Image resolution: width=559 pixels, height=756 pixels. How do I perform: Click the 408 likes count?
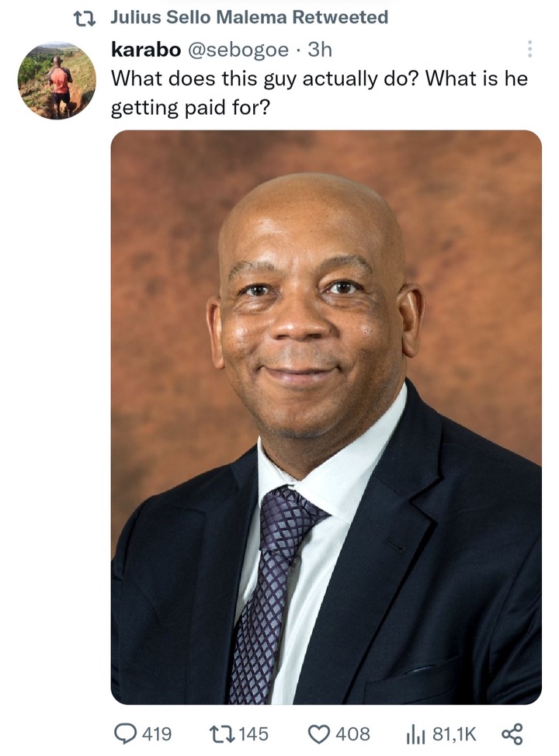[353, 734]
